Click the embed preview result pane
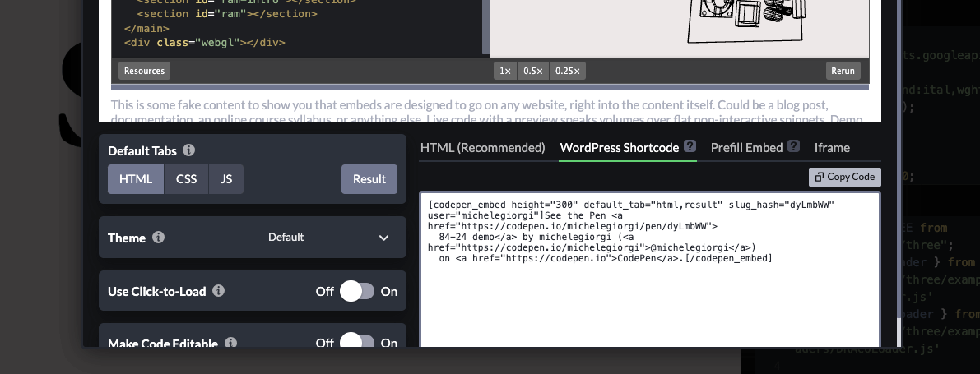Image resolution: width=980 pixels, height=374 pixels. tap(680, 29)
